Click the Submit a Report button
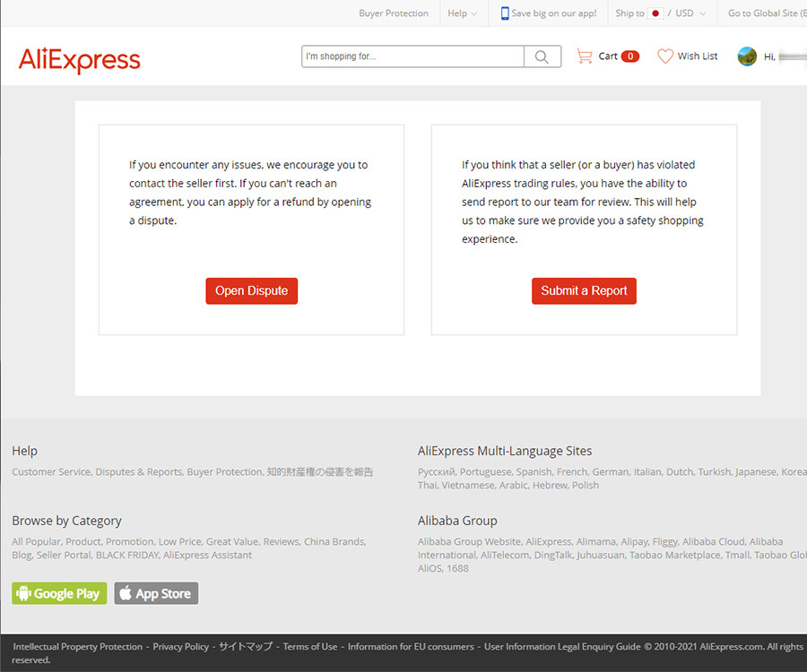The height and width of the screenshot is (672, 807). coord(584,291)
